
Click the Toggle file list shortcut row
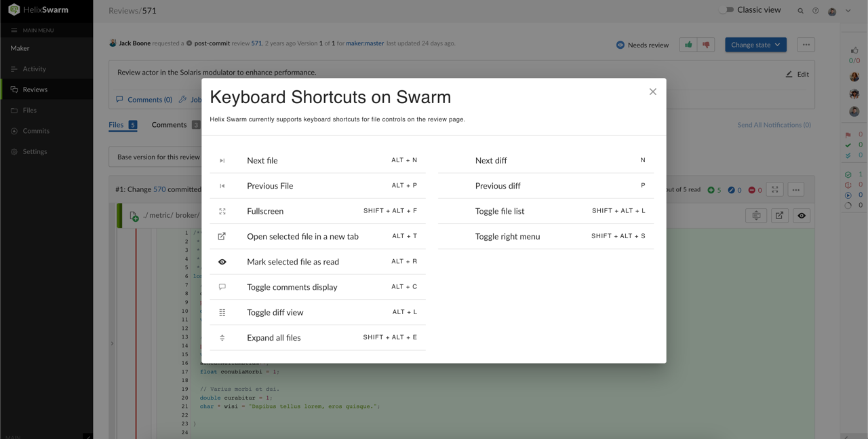click(x=546, y=211)
